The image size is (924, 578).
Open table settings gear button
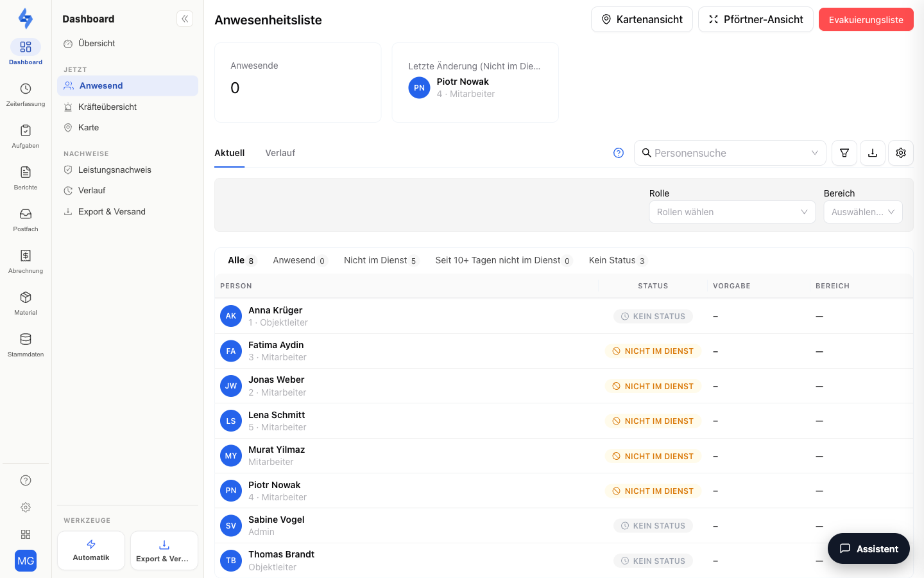(x=901, y=153)
